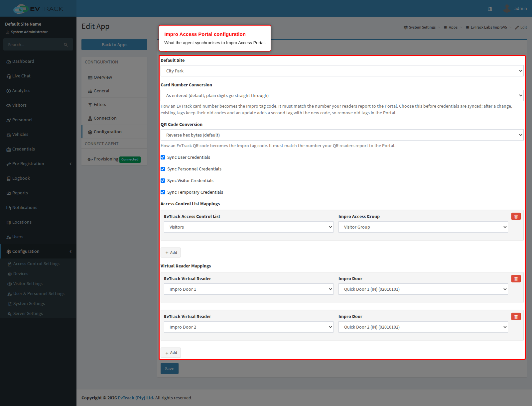Switch to the General configuration tab
Screen dimensions: 532x406
[114, 91]
